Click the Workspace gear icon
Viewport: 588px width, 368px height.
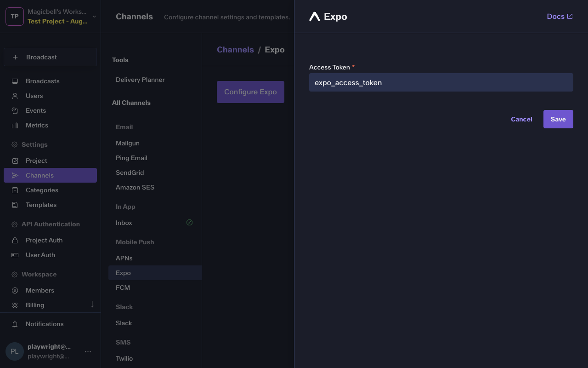14,274
